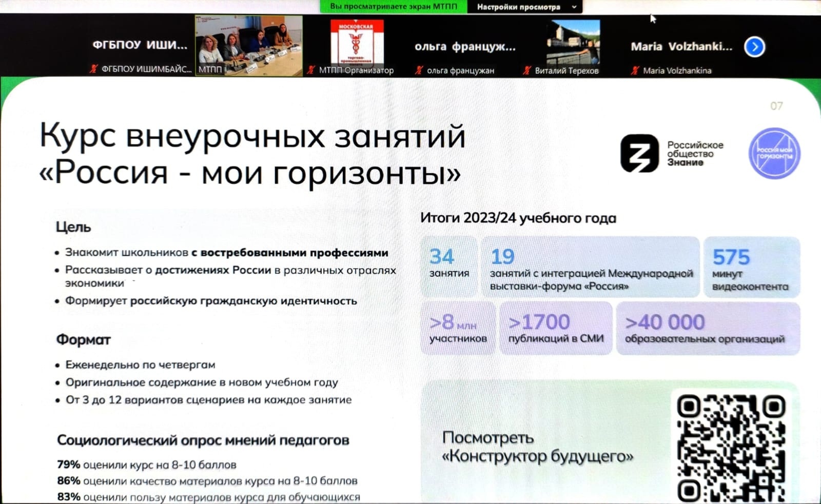Click the muted mic icon beside МТПП Организатор

[311, 70]
